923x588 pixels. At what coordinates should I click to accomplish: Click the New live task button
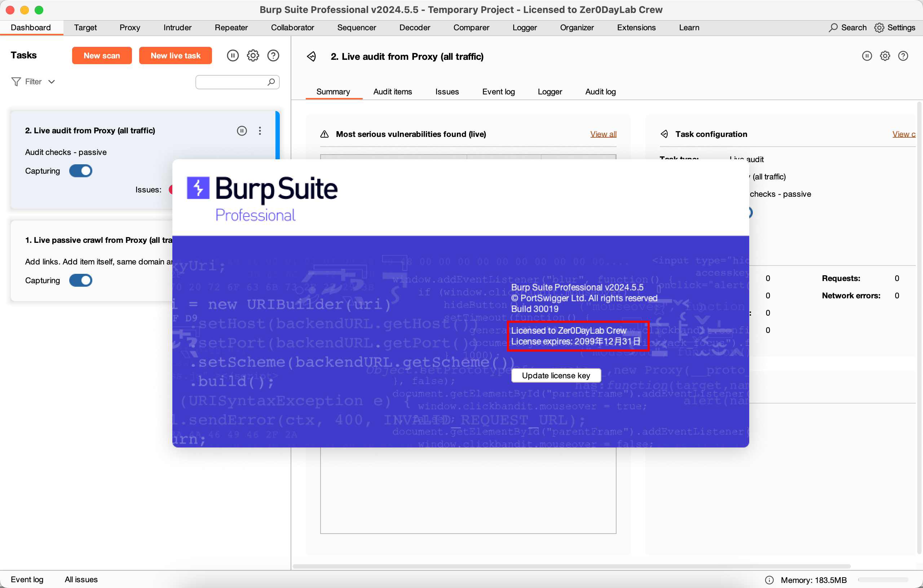[175, 55]
